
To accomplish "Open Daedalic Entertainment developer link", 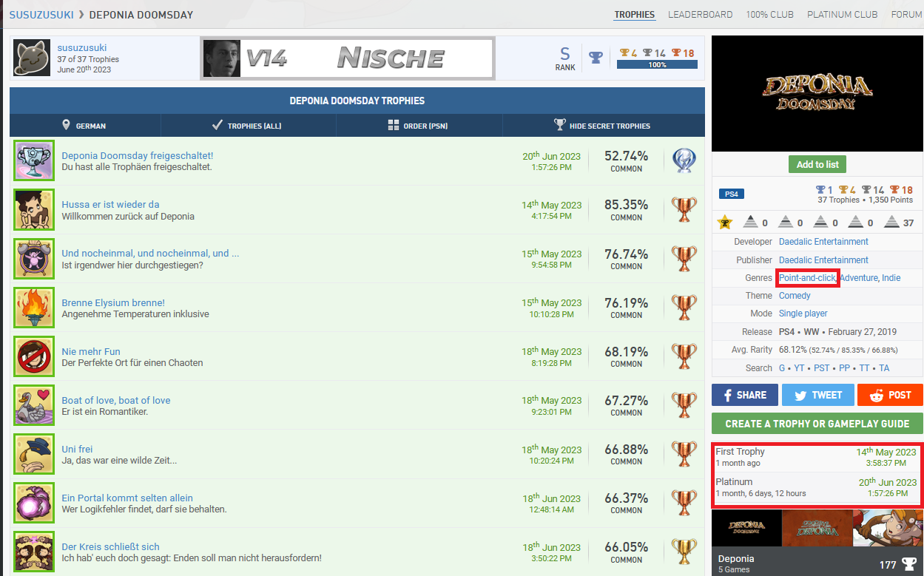I will tap(823, 242).
